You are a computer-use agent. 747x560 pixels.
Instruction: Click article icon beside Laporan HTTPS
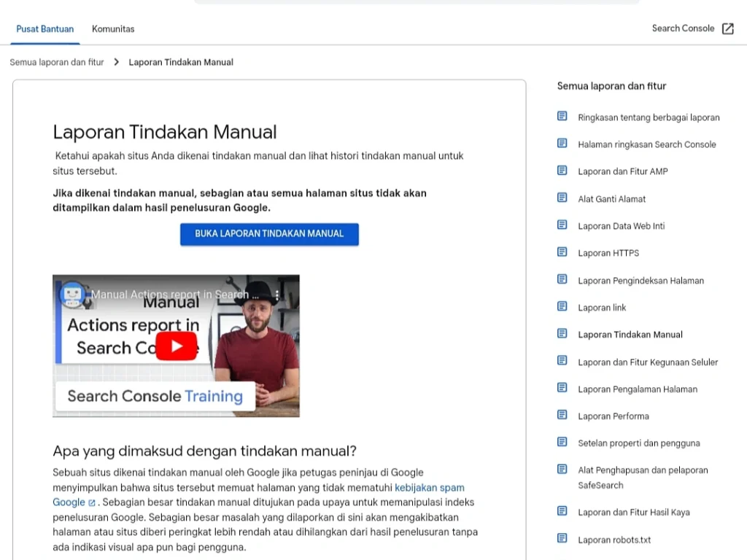coord(562,252)
